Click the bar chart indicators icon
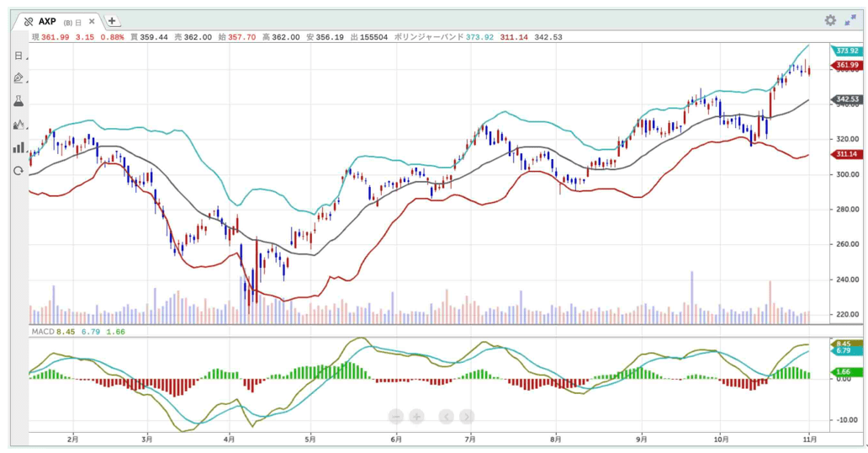 point(19,147)
